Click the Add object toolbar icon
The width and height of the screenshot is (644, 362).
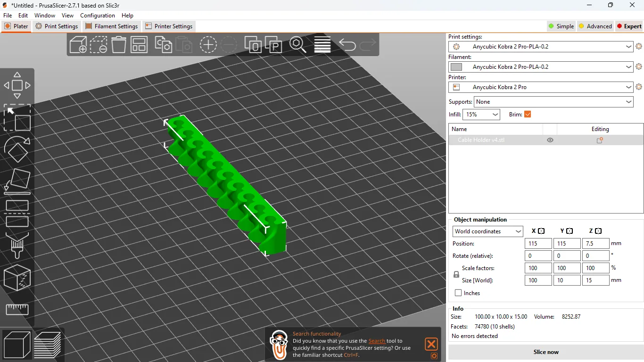[x=78, y=45]
